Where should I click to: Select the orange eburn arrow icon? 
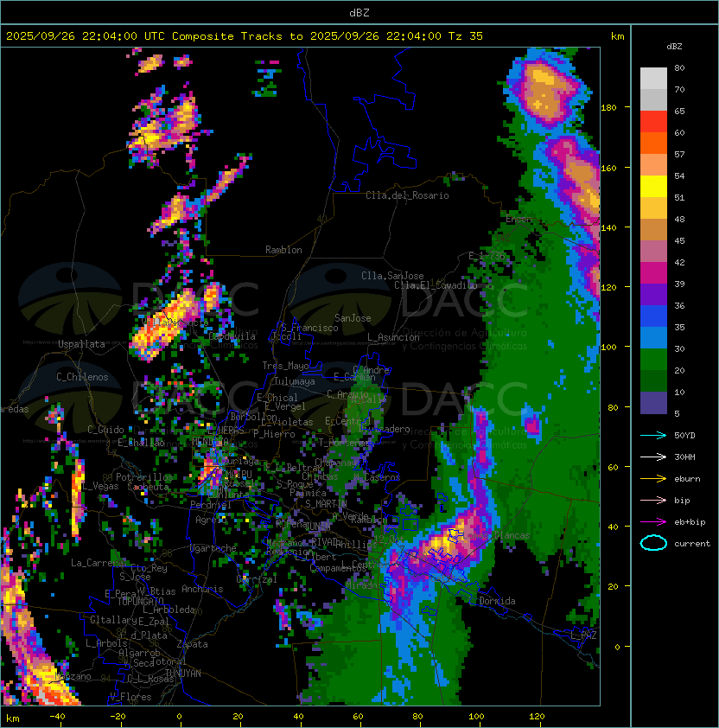click(653, 479)
